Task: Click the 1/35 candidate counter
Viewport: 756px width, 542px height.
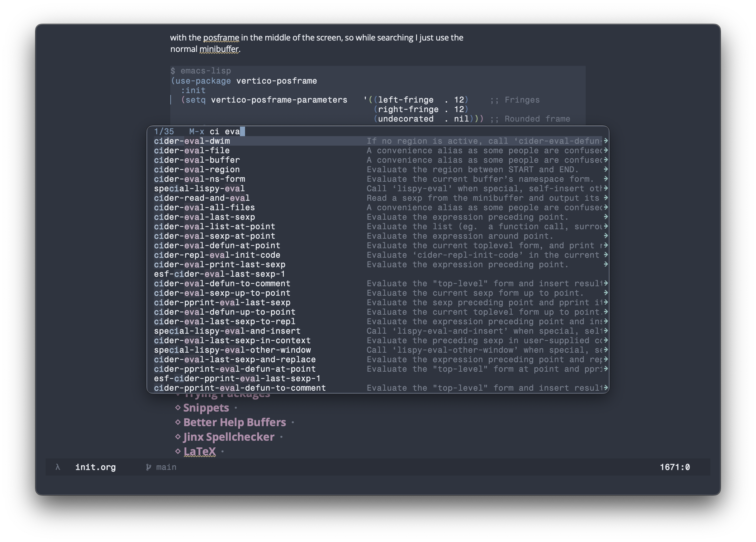Action: pyautogui.click(x=164, y=131)
